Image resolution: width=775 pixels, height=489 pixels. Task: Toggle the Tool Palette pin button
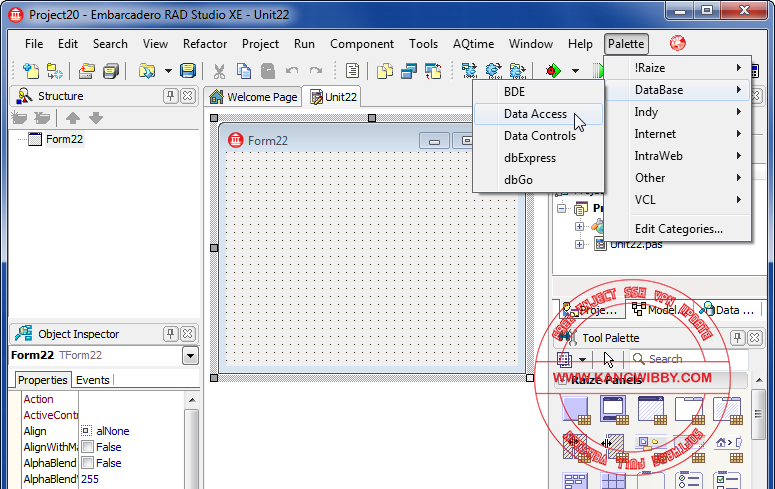tap(737, 338)
